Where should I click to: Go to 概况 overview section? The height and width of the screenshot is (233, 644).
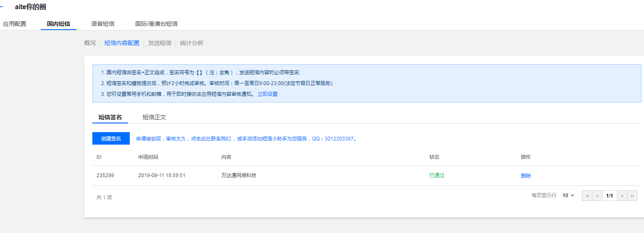pyautogui.click(x=90, y=43)
